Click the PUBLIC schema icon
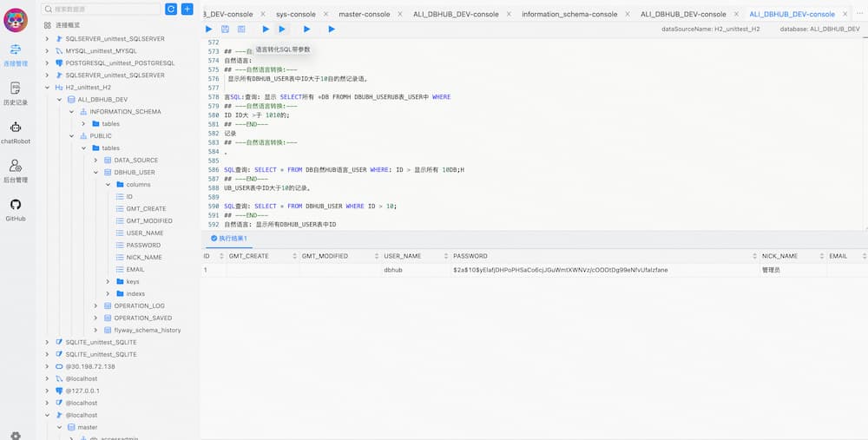Viewport: 868px width, 440px height. point(83,135)
